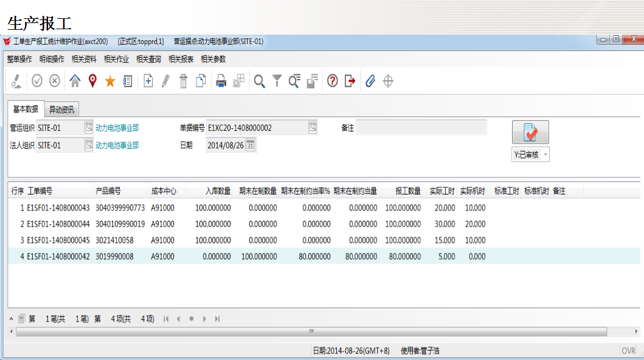Delete record with trash can icon

(183, 81)
